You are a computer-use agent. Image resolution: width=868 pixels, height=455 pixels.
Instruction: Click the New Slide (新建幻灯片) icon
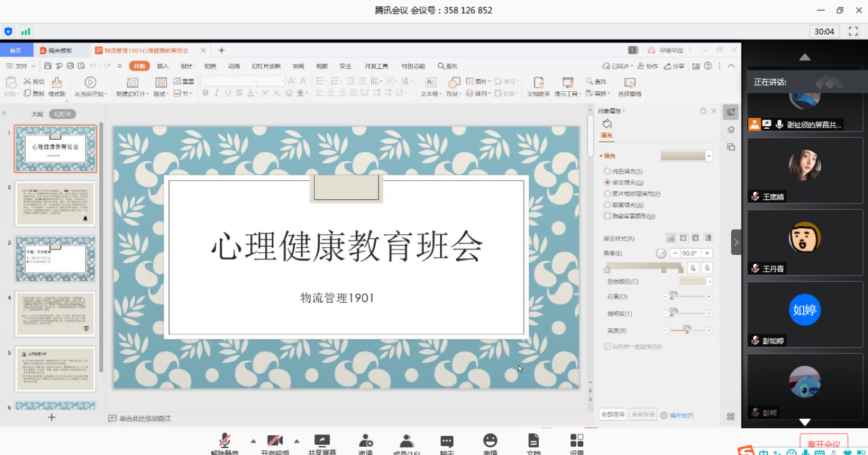pyautogui.click(x=131, y=83)
